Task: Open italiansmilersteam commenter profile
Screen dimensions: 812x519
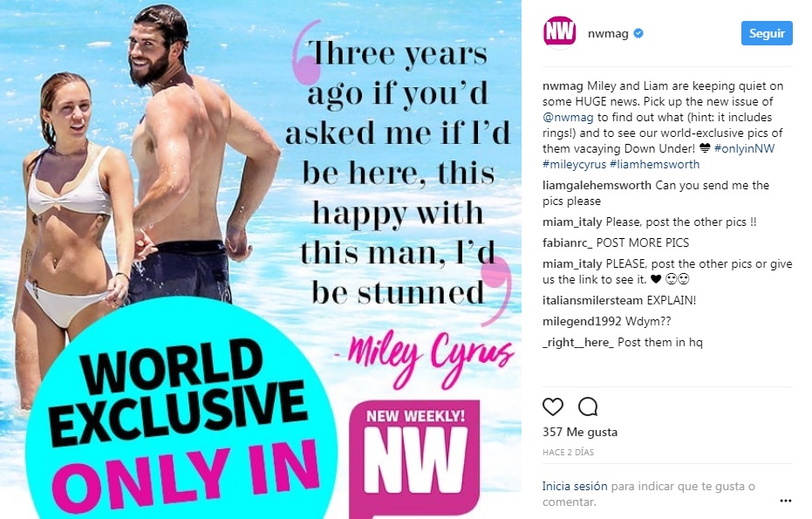Action: pyautogui.click(x=592, y=300)
